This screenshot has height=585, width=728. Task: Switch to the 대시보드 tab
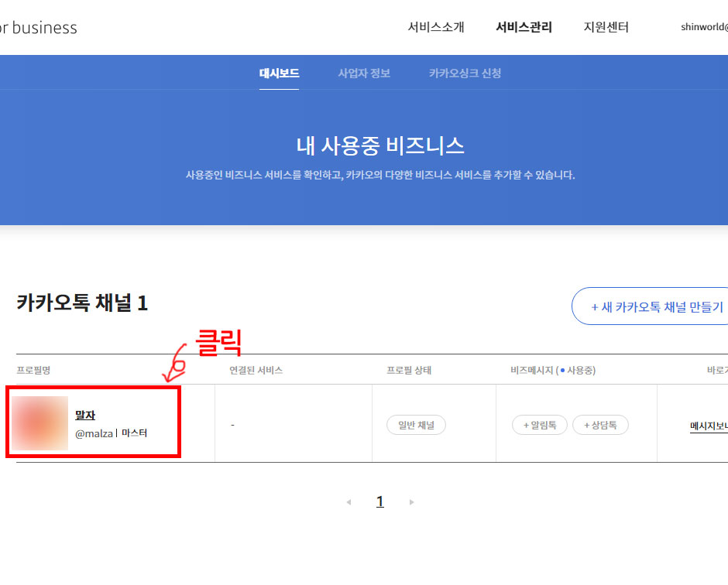(279, 73)
